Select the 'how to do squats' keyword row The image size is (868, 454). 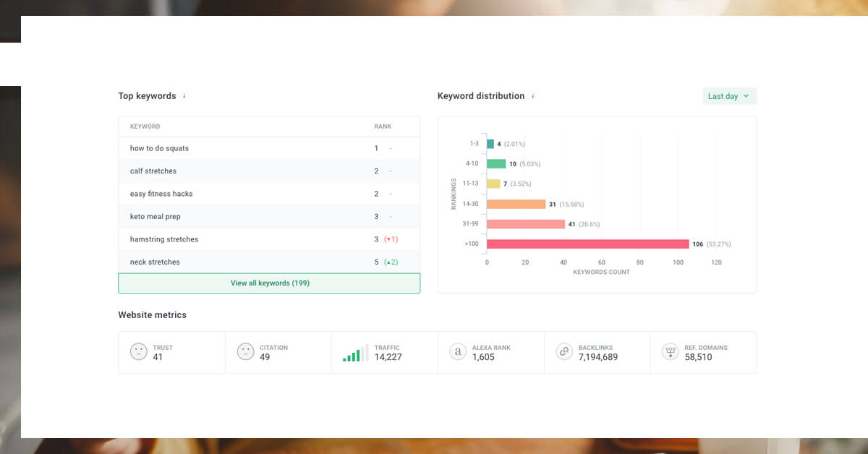tap(269, 148)
